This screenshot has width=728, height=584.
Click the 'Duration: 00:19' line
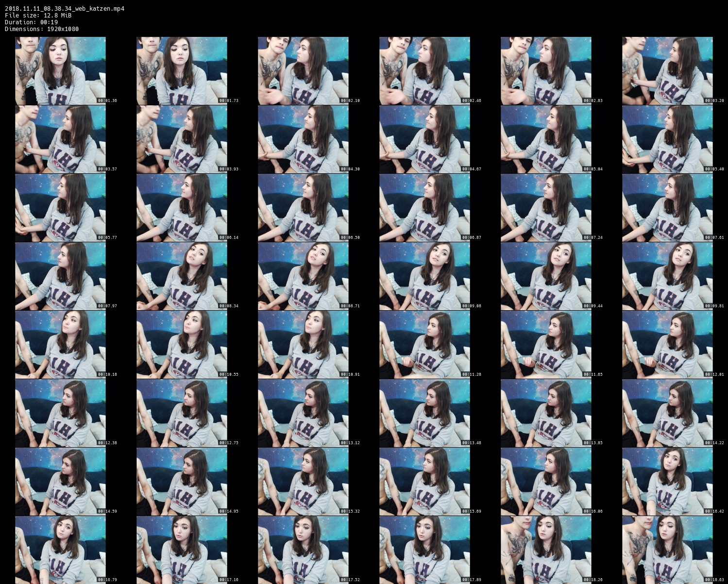[32, 22]
